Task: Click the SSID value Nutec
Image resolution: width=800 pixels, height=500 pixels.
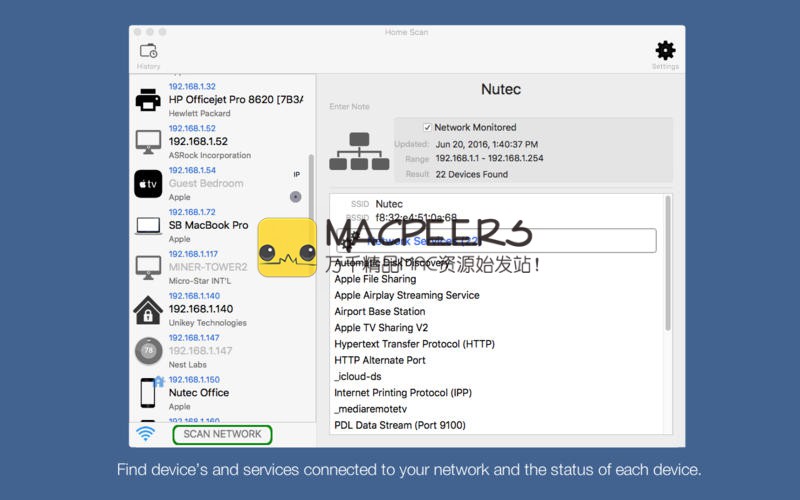Action: [389, 204]
